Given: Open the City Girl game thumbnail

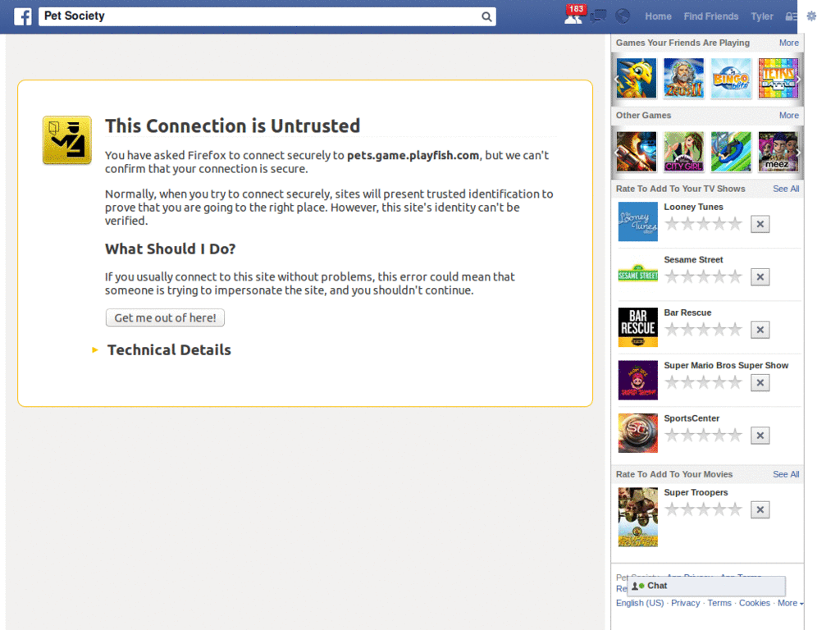Looking at the screenshot, I should pyautogui.click(x=683, y=152).
